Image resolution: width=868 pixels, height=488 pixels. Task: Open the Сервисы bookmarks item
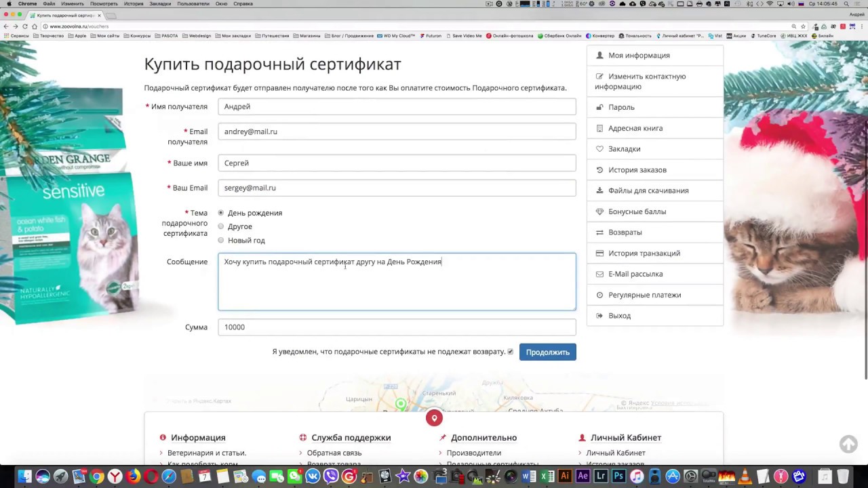(17, 36)
